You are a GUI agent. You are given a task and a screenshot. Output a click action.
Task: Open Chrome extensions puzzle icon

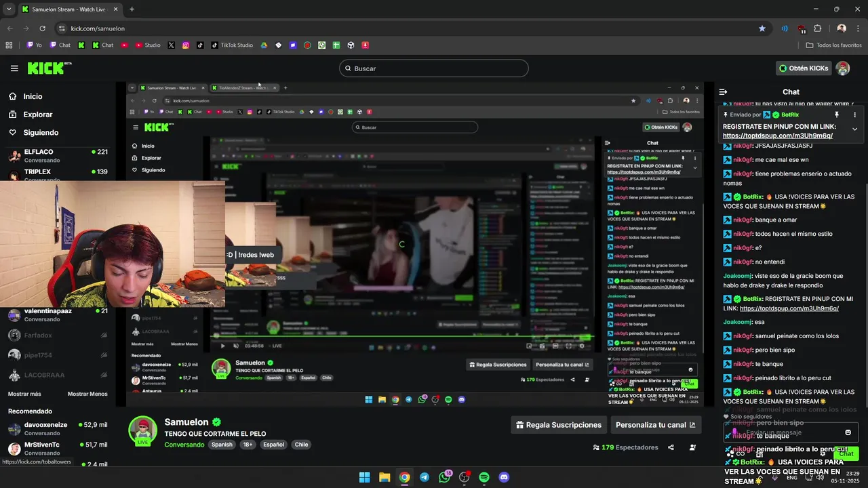tap(817, 28)
